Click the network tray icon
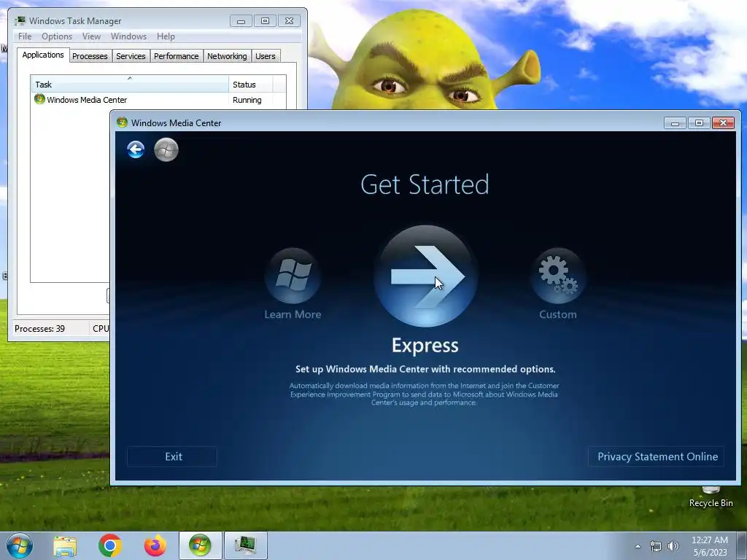The width and height of the screenshot is (747, 560). [x=656, y=546]
